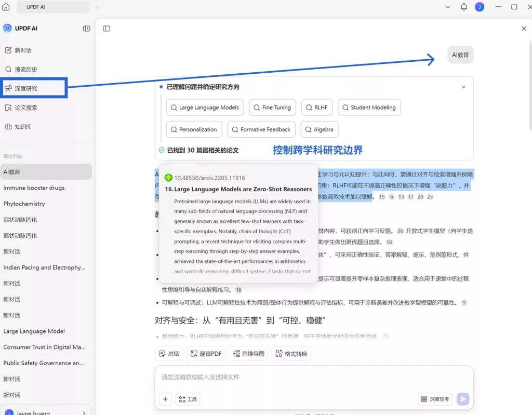Click citation reference 15
Image resolution: width=532 pixels, height=415 pixels.
(x=382, y=197)
